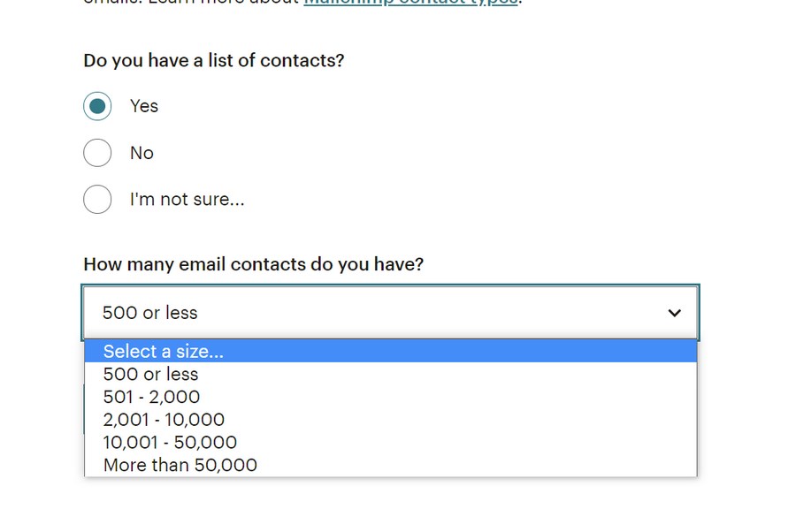
Task: Click the dropdown chevron arrow icon
Action: [674, 313]
